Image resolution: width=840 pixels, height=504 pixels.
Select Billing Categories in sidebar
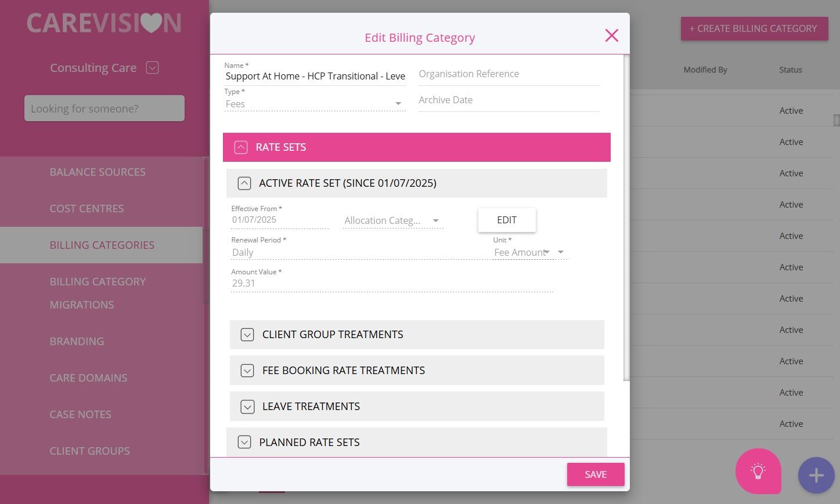click(x=102, y=245)
